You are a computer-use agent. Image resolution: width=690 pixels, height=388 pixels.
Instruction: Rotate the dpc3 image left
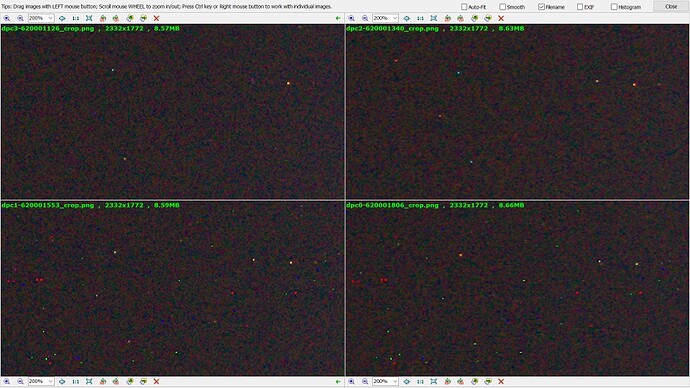click(x=103, y=18)
